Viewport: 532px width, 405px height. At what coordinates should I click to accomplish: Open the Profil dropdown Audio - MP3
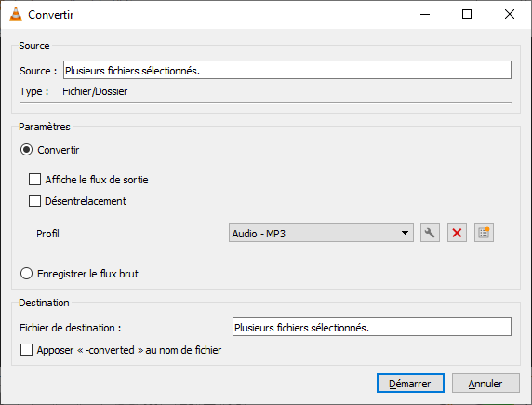click(x=321, y=233)
